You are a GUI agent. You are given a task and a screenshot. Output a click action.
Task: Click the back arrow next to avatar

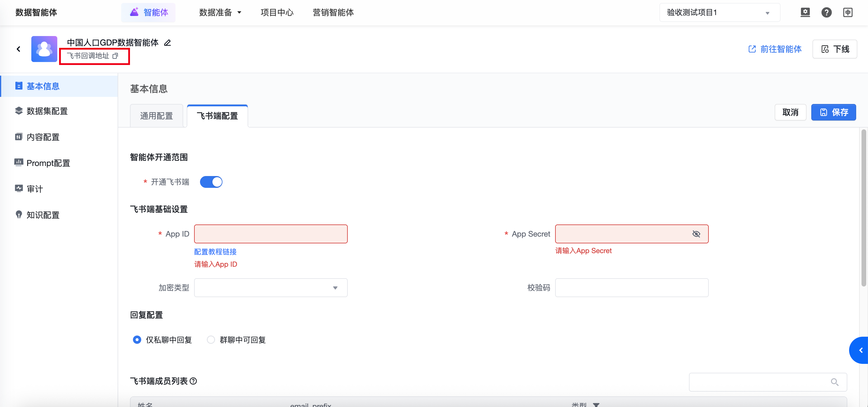coord(19,49)
